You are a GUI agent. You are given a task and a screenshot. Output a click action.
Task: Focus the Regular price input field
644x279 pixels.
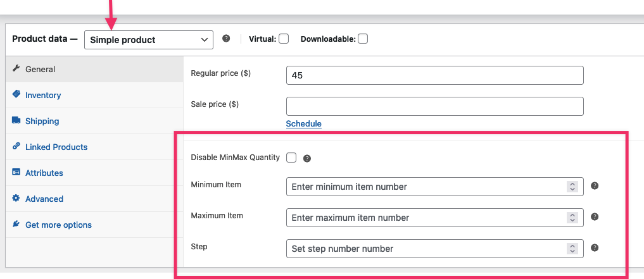click(x=434, y=75)
